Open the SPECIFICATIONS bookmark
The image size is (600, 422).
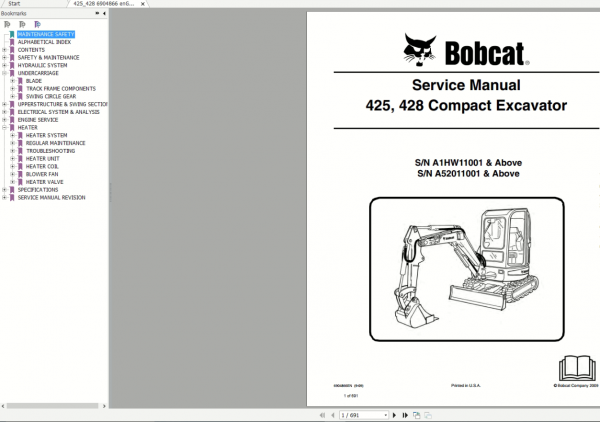38,190
